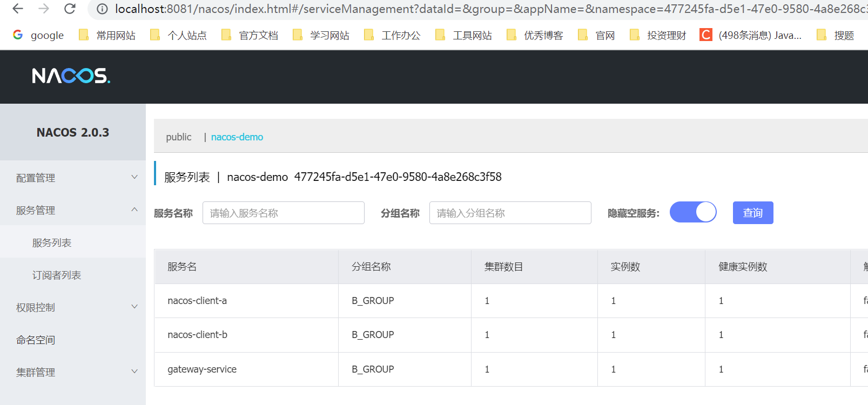Screen dimensions: 868x405
Task: Open the google bookmark
Action: 38,35
